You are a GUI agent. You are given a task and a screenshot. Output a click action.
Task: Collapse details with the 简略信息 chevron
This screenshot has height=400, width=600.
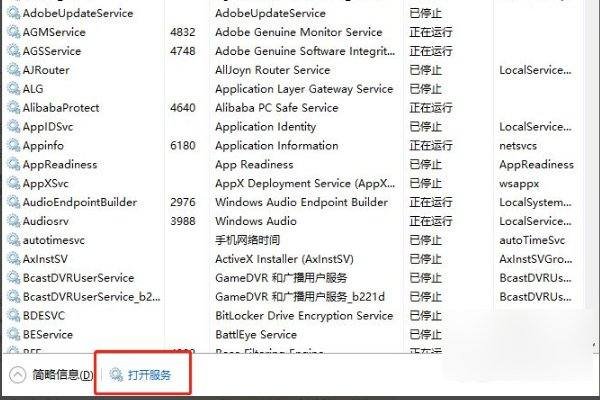tap(17, 375)
